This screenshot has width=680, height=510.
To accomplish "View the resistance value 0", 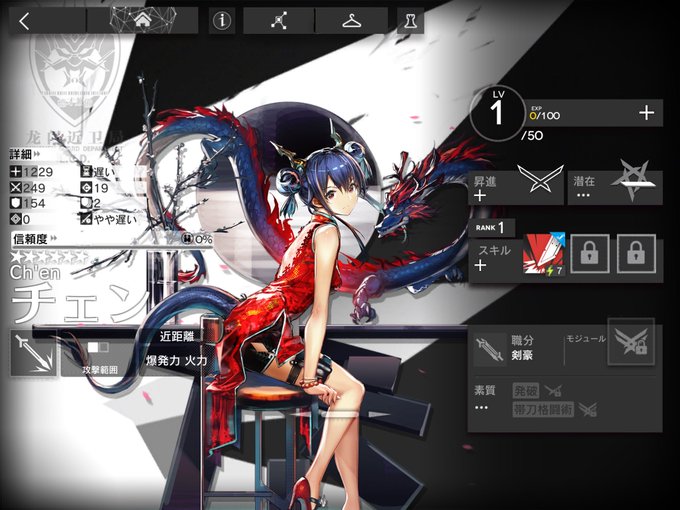I will tap(20, 219).
